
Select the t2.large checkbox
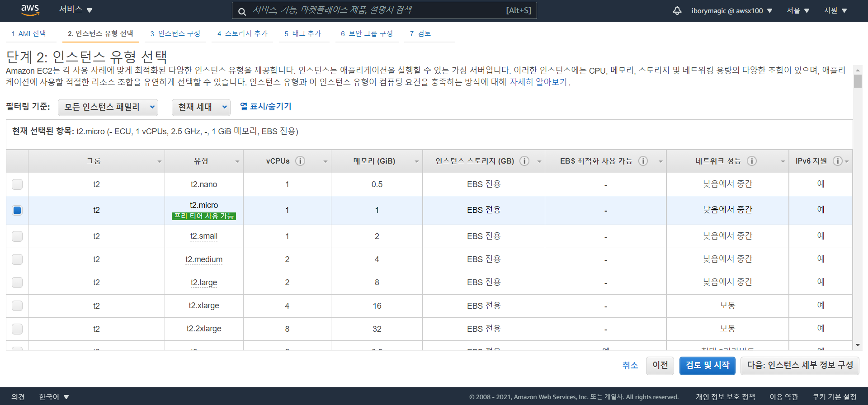17,283
